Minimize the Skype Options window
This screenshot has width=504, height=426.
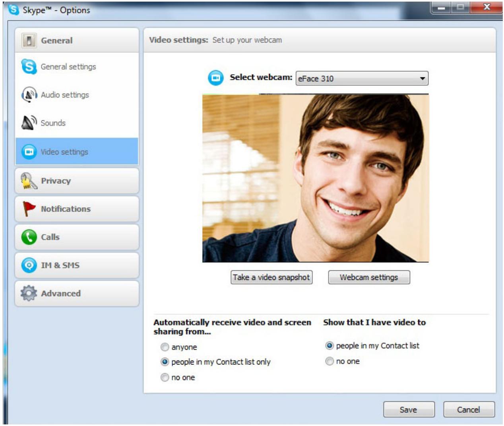coord(441,8)
